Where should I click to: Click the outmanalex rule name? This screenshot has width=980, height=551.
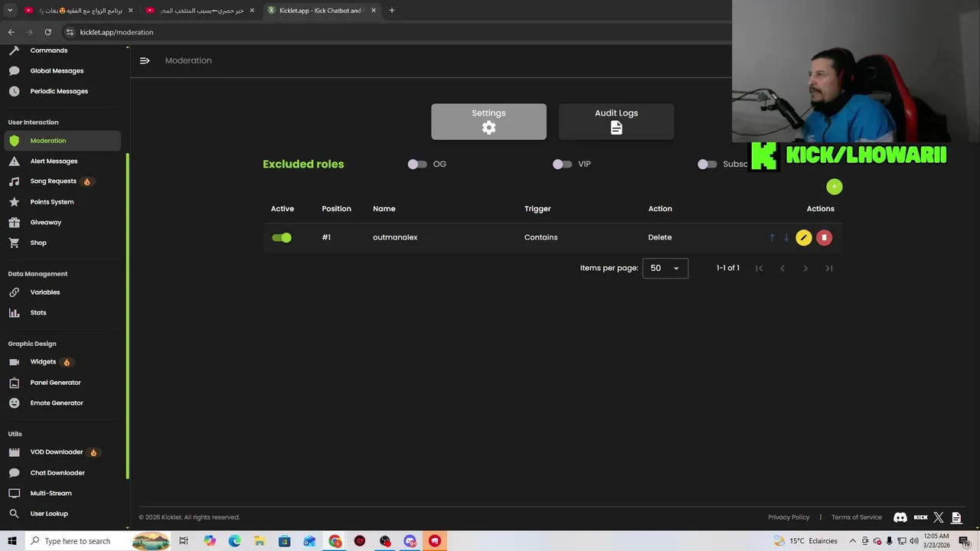pyautogui.click(x=395, y=237)
